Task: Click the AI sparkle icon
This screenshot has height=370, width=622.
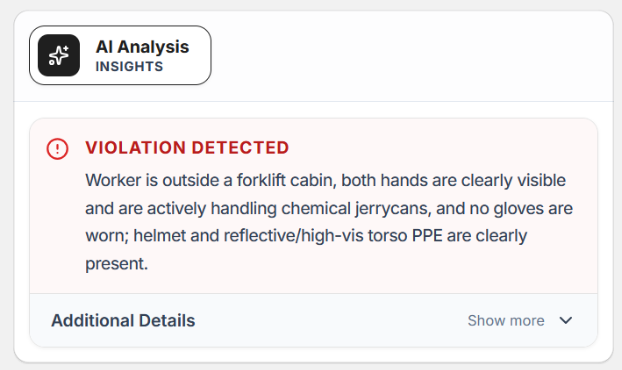Action: click(x=59, y=55)
